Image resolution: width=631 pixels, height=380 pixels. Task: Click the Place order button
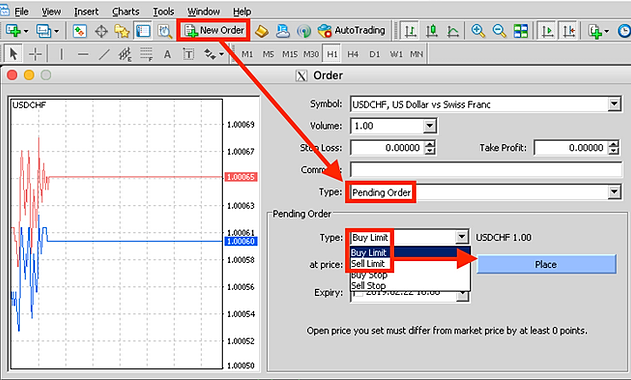click(x=546, y=264)
